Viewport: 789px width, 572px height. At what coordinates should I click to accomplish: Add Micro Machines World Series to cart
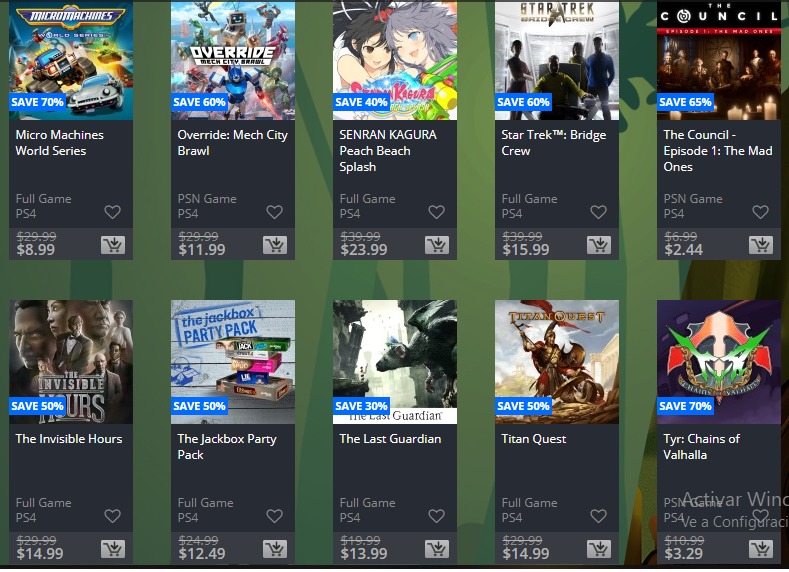tap(113, 245)
